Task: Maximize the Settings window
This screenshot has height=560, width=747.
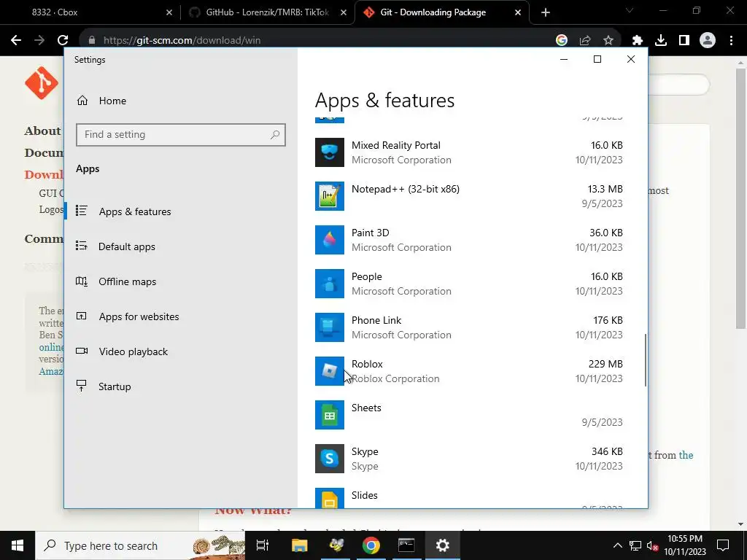Action: [597, 59]
